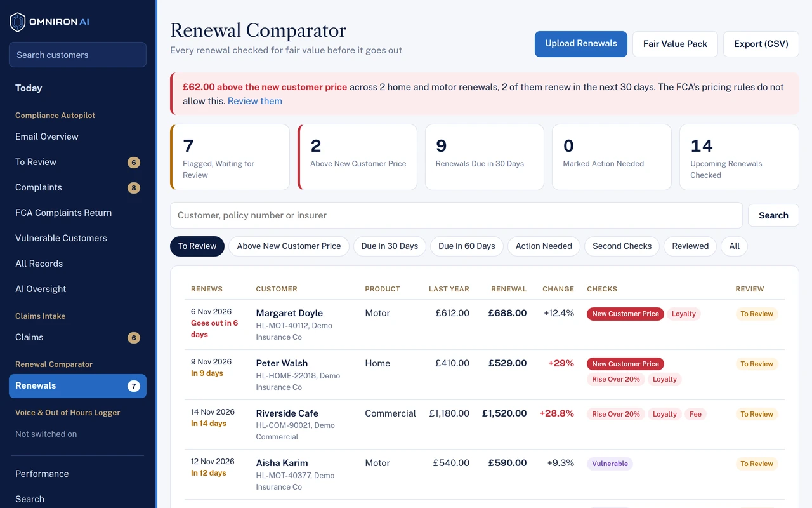Open the Complaints section
812x508 pixels.
click(77, 187)
